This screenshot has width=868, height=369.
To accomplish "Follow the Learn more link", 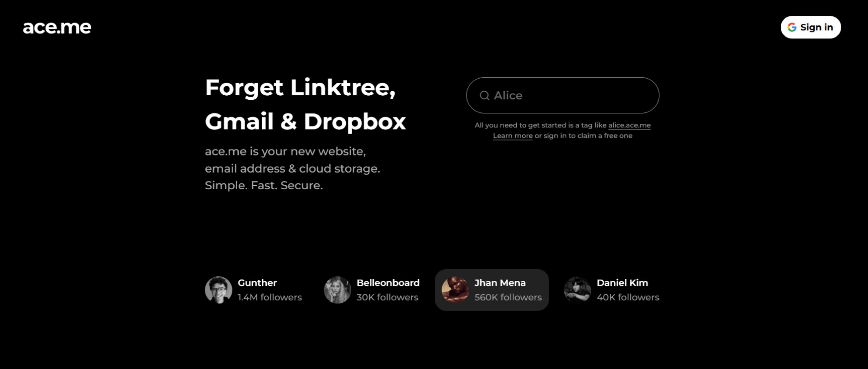I will tap(512, 136).
